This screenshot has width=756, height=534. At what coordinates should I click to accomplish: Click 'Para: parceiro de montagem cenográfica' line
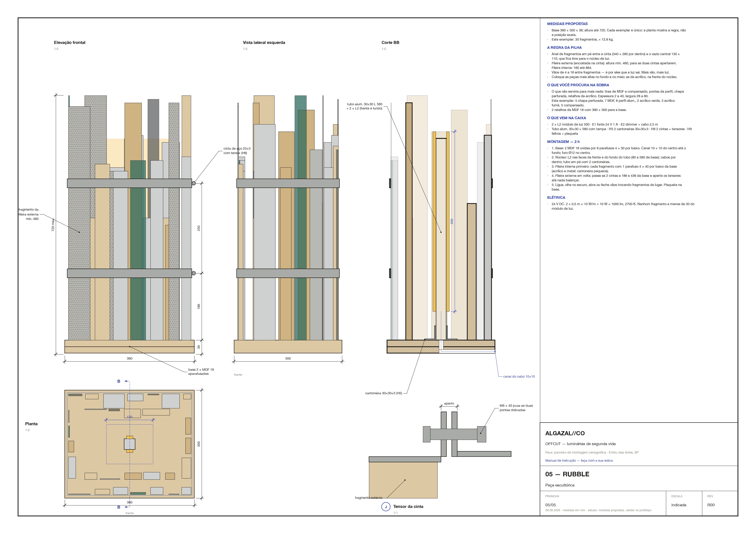coord(592,452)
